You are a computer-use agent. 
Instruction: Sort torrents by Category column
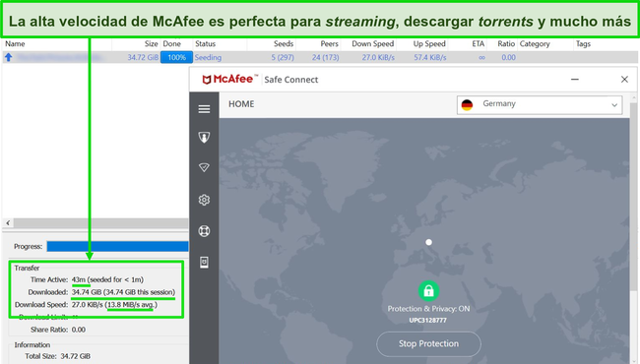click(535, 43)
